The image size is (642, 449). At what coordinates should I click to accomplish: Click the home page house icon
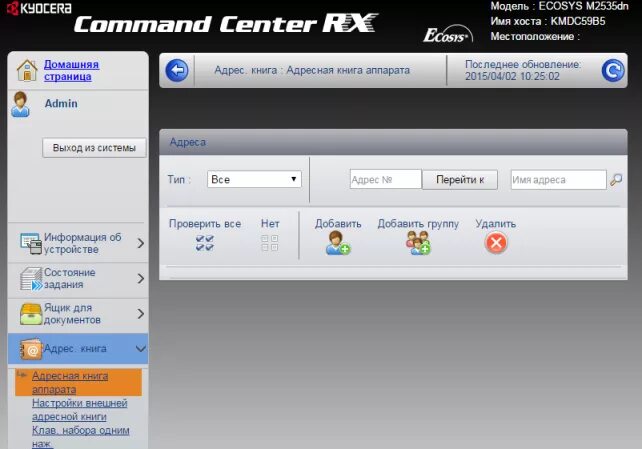coord(27,70)
